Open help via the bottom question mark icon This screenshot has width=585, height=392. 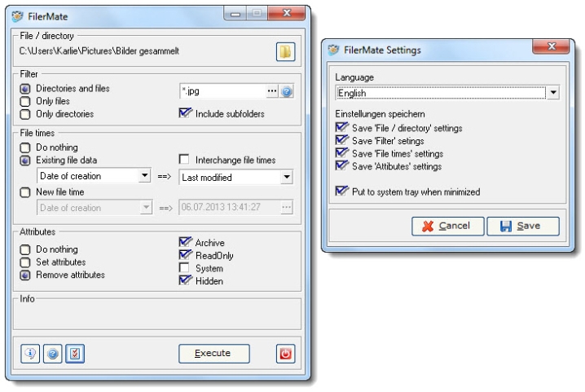[52, 354]
